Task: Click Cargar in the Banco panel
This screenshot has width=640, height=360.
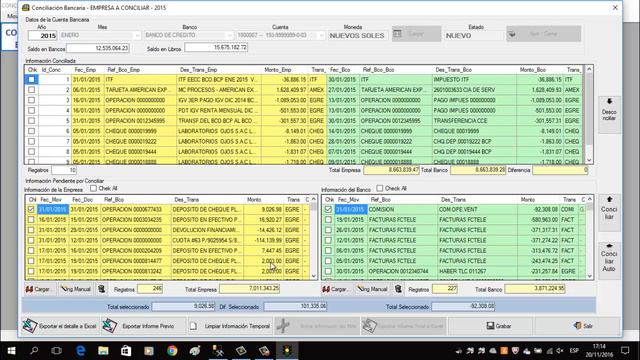Action: 337,289
